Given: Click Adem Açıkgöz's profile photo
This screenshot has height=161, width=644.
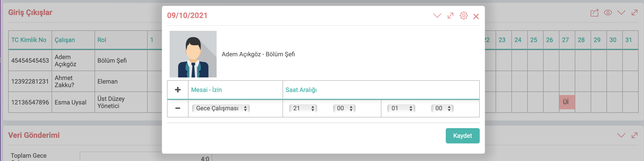Looking at the screenshot, I should 193,54.
